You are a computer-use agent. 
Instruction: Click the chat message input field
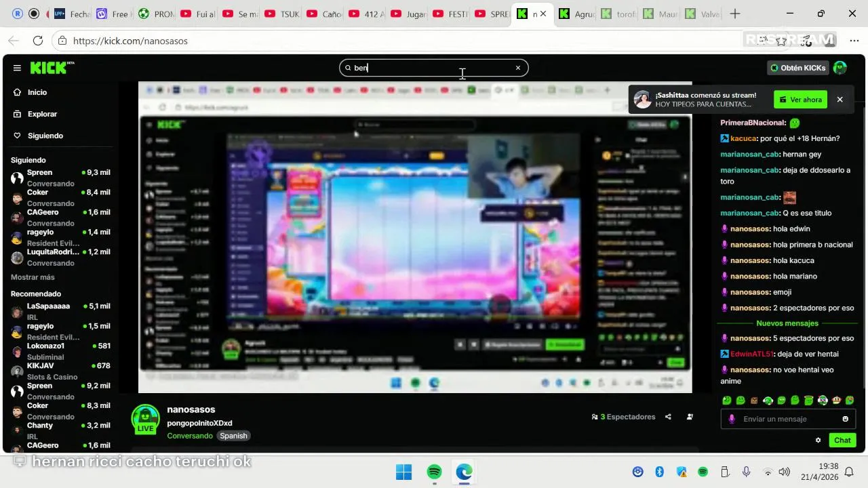788,419
